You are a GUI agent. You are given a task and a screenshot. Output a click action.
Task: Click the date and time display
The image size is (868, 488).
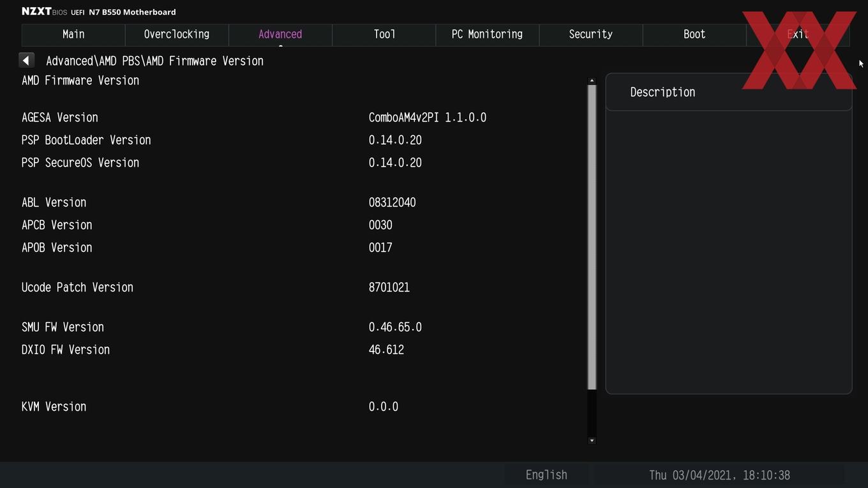[x=719, y=475]
